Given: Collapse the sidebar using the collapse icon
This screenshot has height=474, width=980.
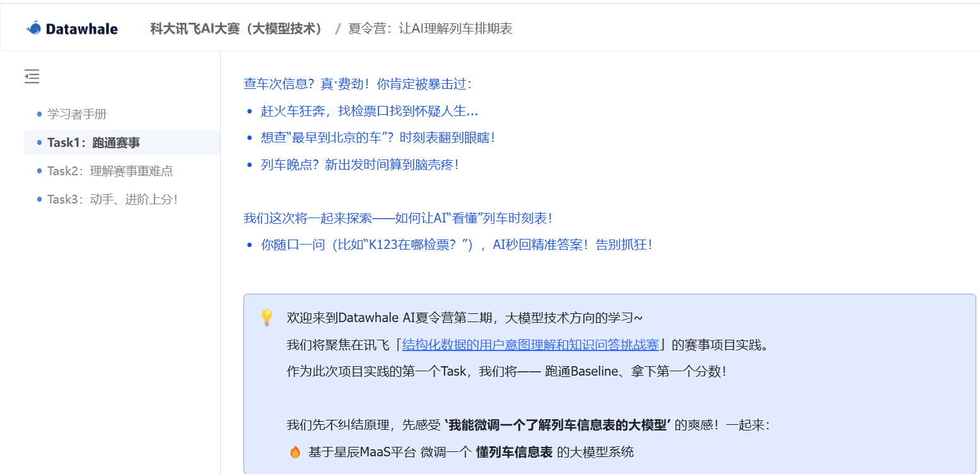Looking at the screenshot, I should click(x=32, y=76).
